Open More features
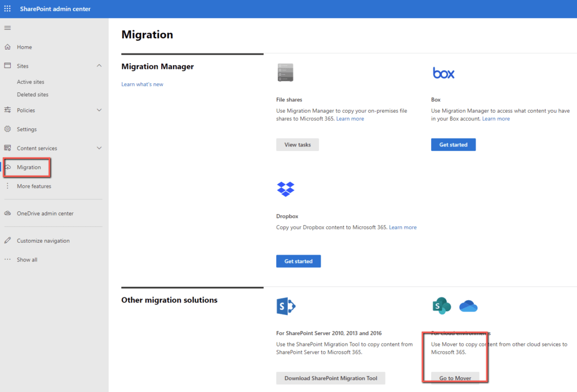This screenshot has width=577, height=392. click(34, 186)
